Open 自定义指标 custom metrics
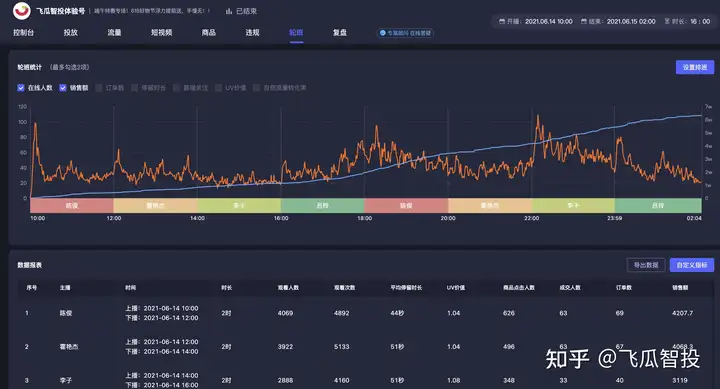720x389 pixels. (692, 265)
